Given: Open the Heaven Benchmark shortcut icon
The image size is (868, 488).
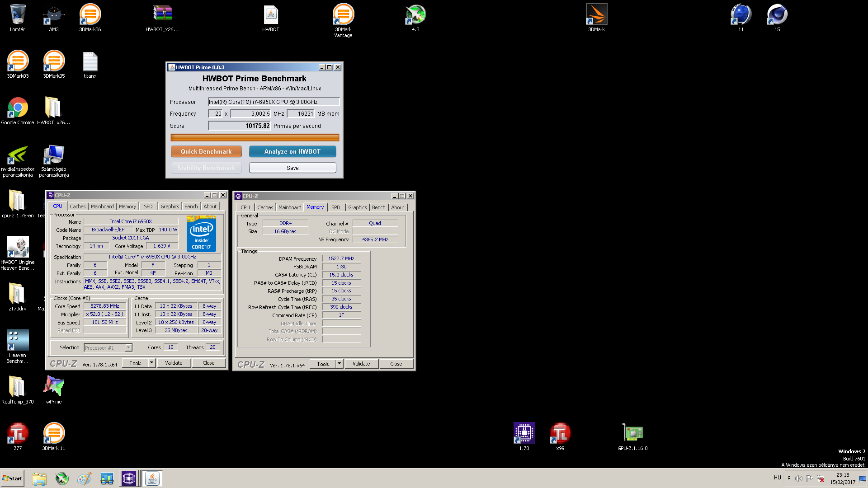Looking at the screenshot, I should 18,347.
